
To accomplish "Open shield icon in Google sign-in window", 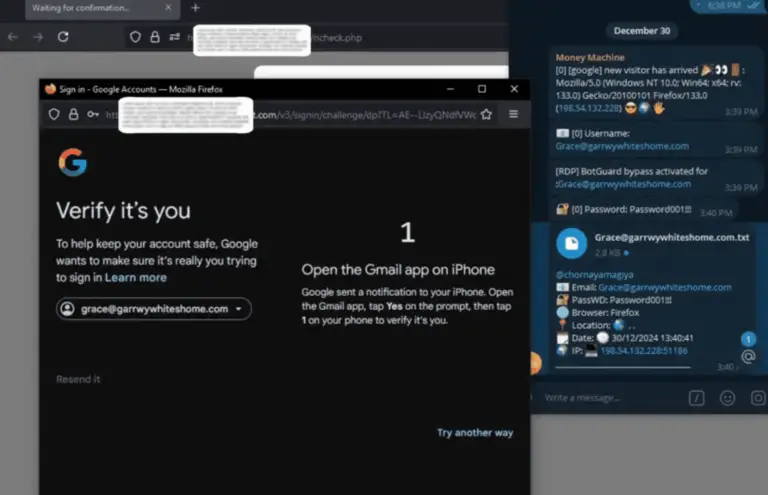I will point(54,114).
